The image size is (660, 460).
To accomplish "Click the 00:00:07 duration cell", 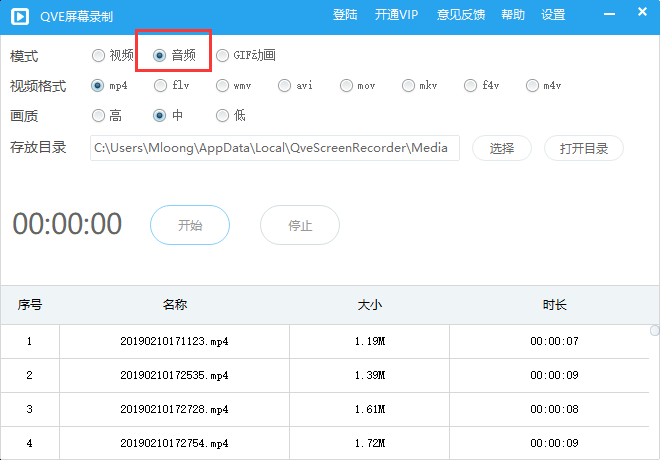I will pyautogui.click(x=554, y=341).
